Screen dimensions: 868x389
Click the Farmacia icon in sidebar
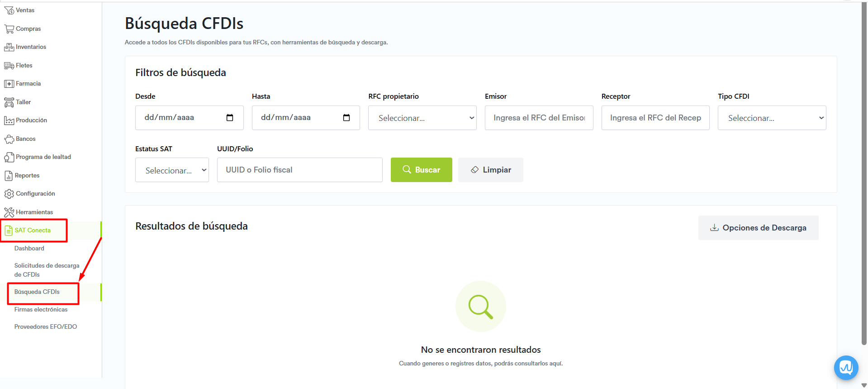[x=9, y=84]
